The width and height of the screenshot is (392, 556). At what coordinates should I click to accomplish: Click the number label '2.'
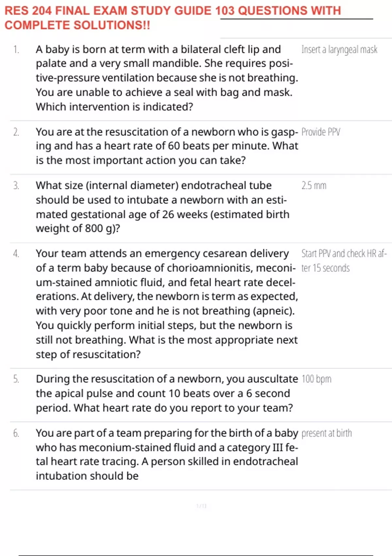16,132
